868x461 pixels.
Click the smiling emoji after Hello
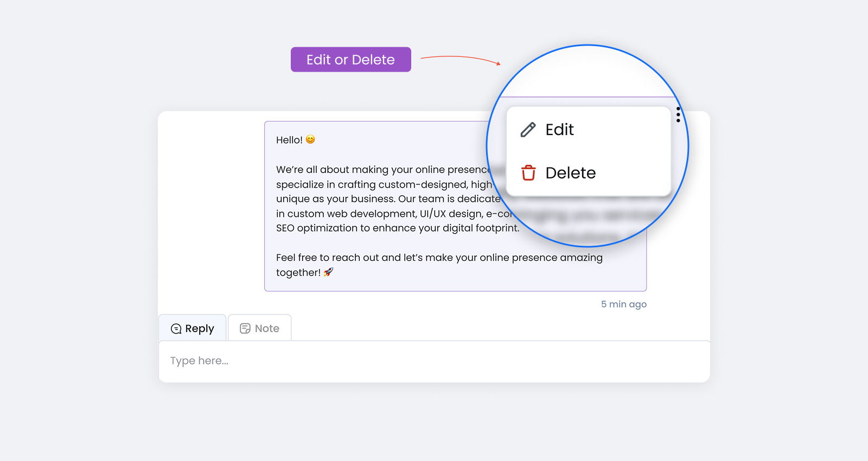click(x=310, y=139)
